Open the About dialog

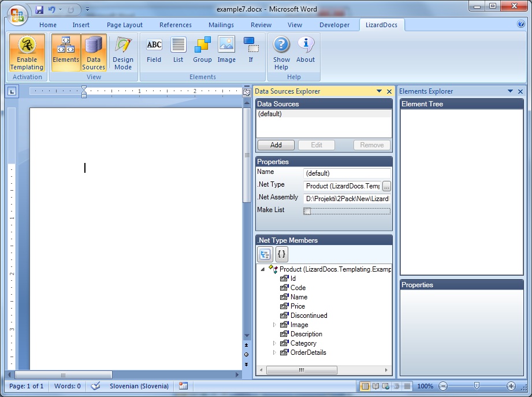click(306, 51)
